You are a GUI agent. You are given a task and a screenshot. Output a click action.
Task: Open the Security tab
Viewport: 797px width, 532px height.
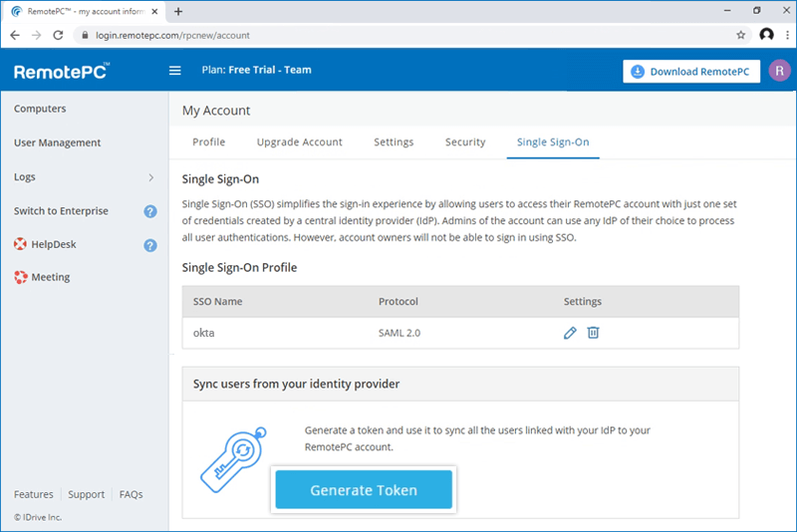[465, 142]
